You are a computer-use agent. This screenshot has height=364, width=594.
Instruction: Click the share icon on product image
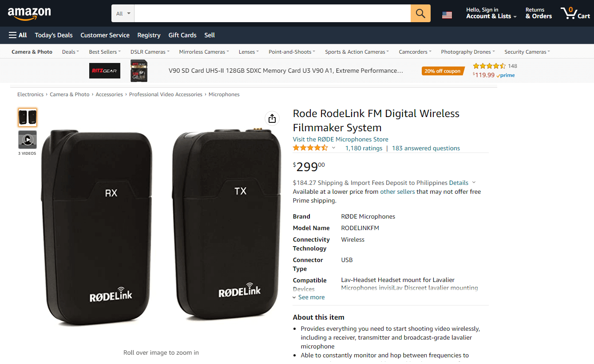pos(272,118)
